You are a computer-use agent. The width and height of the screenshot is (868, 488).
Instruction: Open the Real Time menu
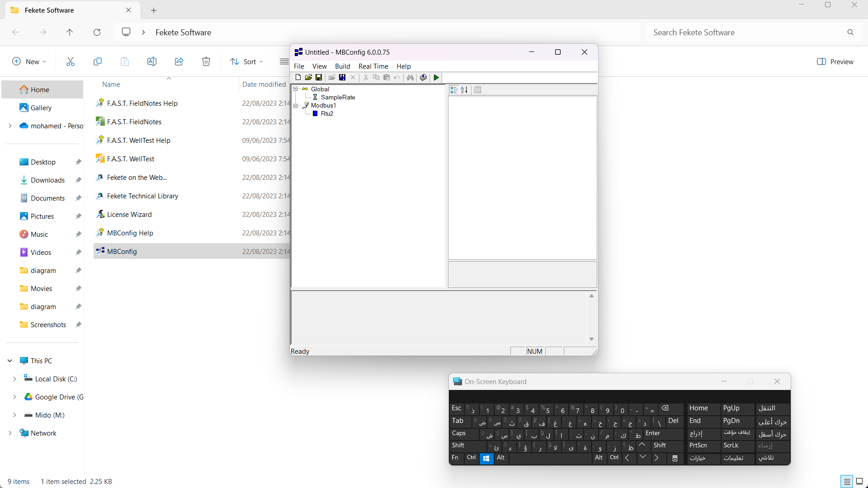tap(373, 66)
